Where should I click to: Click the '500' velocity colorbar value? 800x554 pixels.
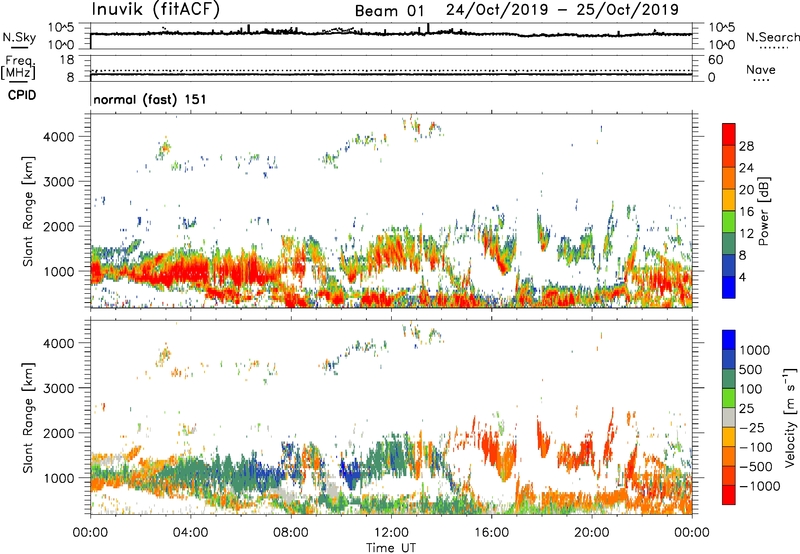coord(753,369)
